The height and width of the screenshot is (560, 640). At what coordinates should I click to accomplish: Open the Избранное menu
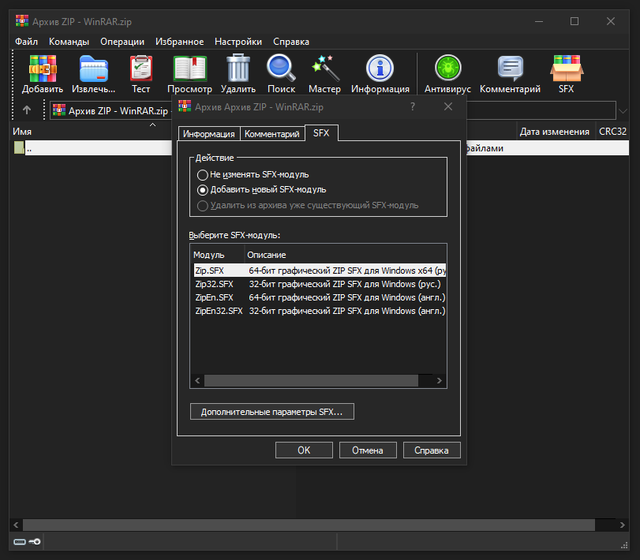180,42
